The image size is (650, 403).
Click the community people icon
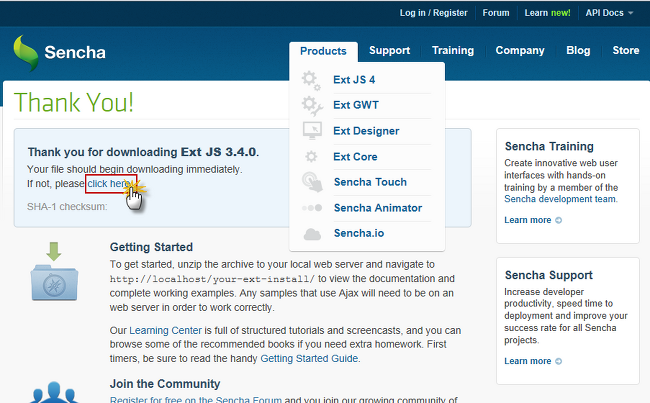[54, 393]
